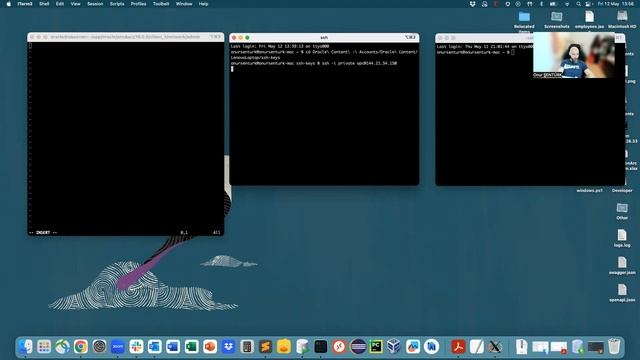
Task: Open Control Center in the menu bar
Action: (588, 4)
